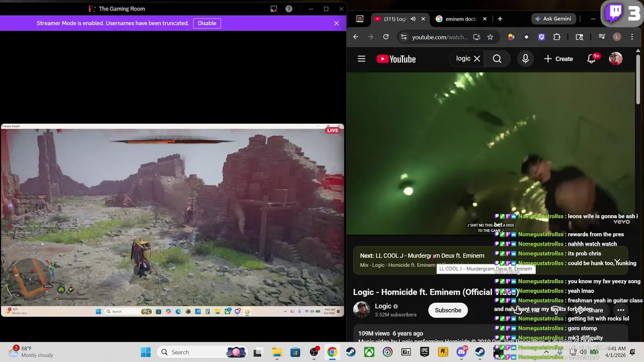Go to YouTube home via logo
The height and width of the screenshot is (362, 644).
pos(396,59)
